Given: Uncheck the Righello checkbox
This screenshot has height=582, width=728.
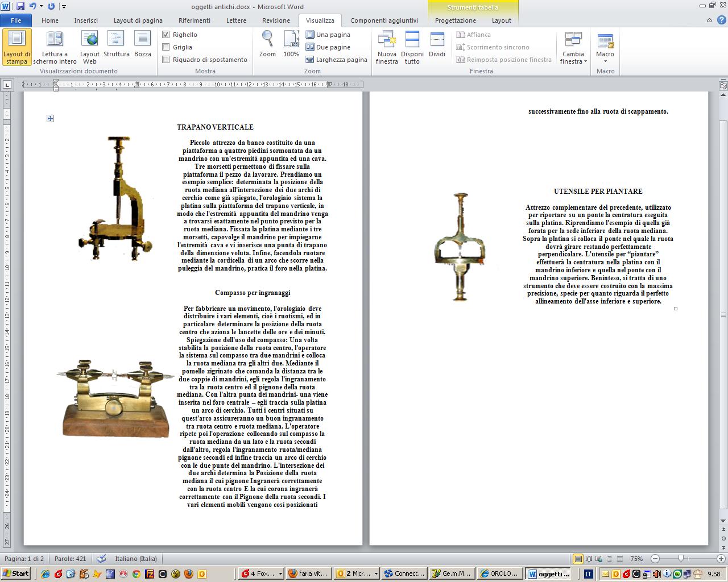Looking at the screenshot, I should coord(166,35).
